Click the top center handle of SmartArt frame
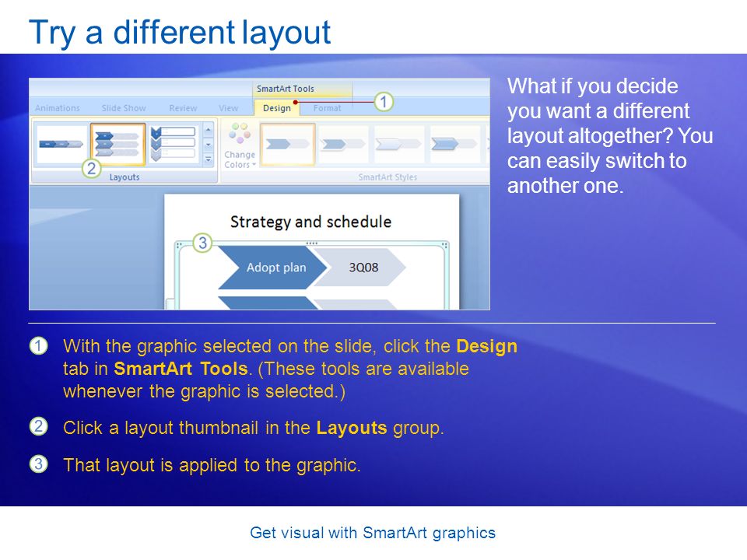This screenshot has width=747, height=560. pyautogui.click(x=311, y=243)
